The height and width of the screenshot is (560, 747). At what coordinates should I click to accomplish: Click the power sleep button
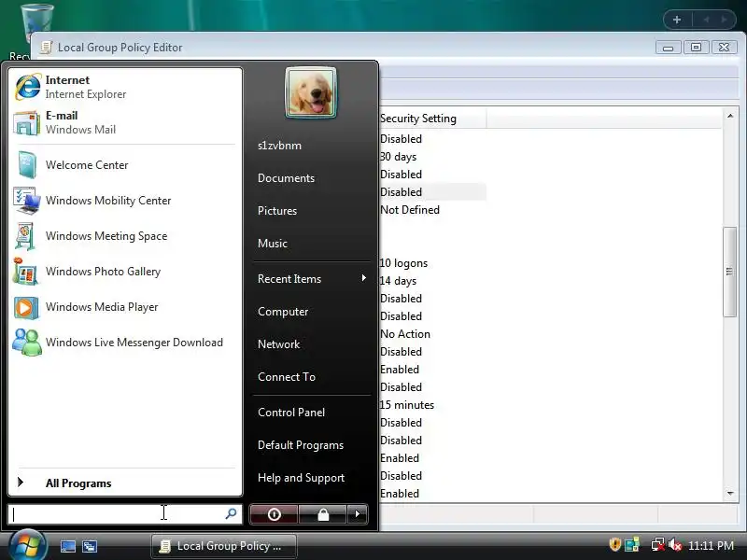(x=274, y=514)
